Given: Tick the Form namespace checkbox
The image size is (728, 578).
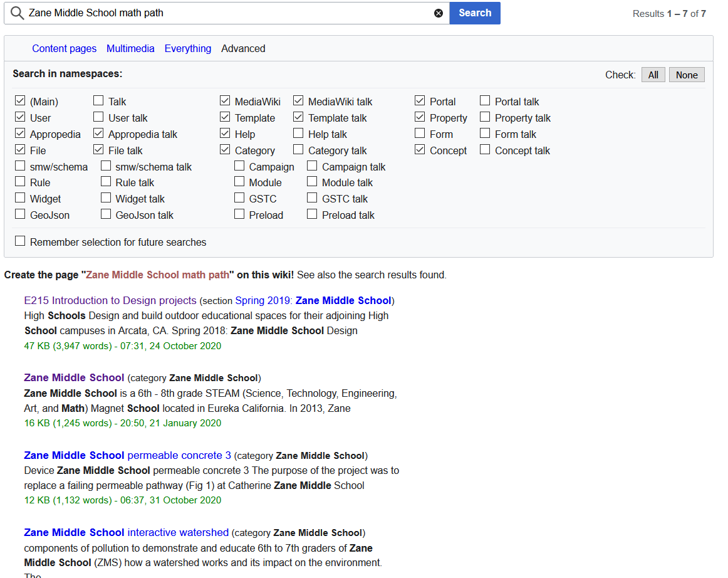Looking at the screenshot, I should [420, 134].
